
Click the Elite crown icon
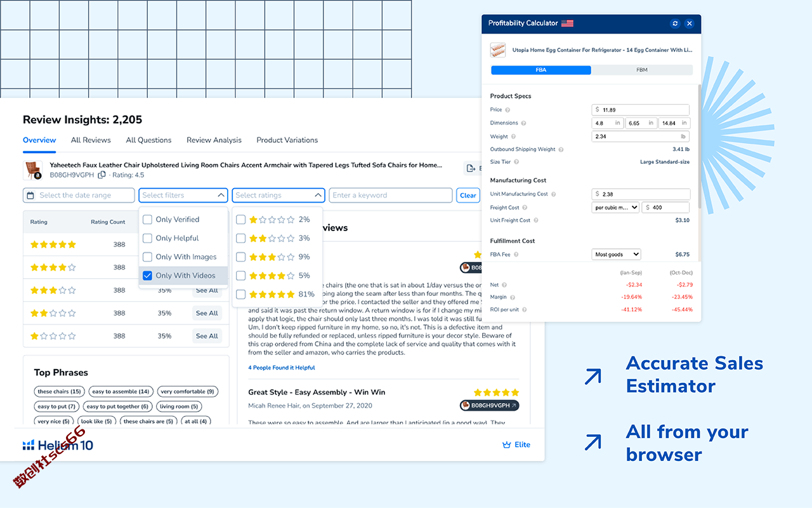tap(506, 444)
